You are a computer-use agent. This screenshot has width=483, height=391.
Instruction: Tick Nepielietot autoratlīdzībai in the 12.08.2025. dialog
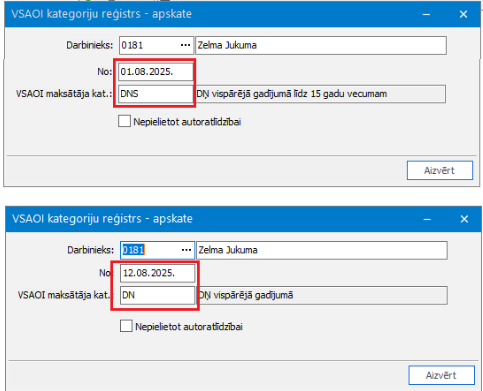tap(126, 326)
